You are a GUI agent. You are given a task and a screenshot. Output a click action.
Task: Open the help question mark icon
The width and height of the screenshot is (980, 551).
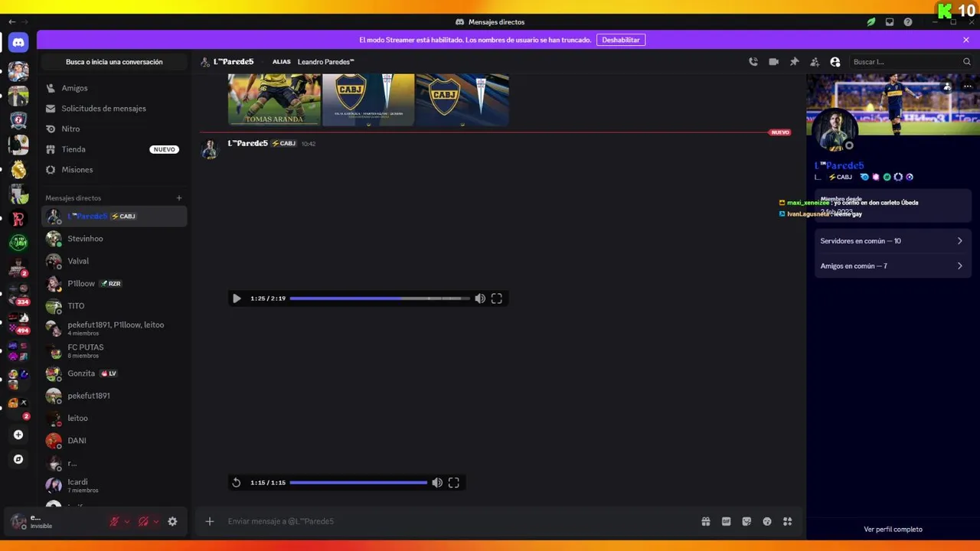908,22
